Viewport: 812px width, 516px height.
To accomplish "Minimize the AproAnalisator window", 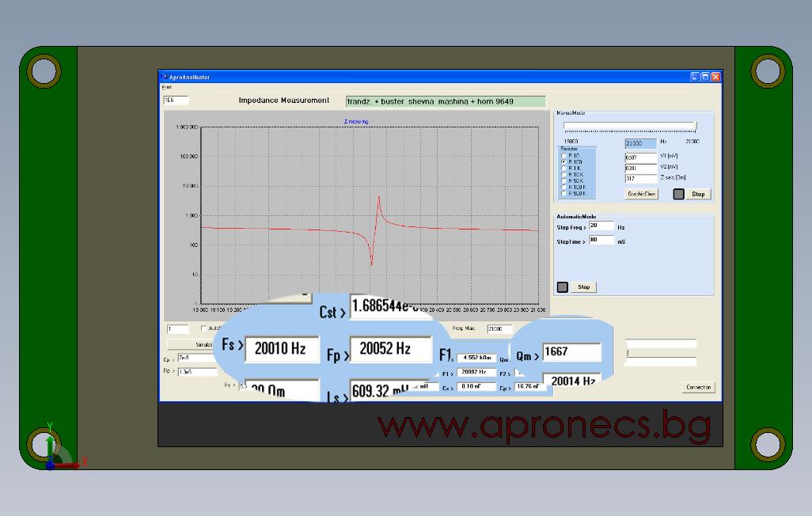I will point(695,77).
